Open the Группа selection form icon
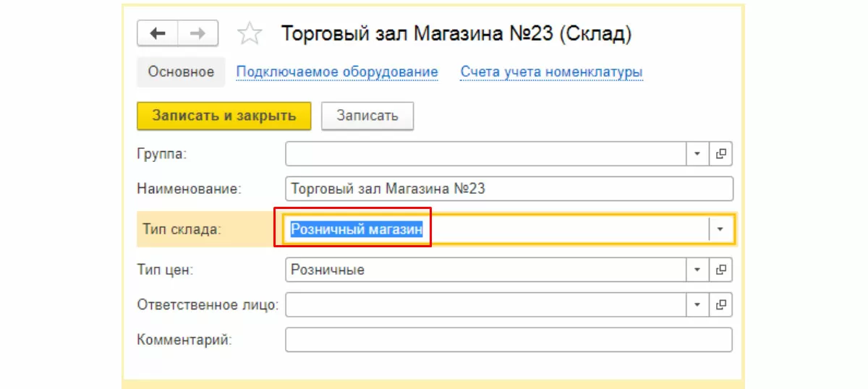Image resolution: width=868 pixels, height=389 pixels. pos(721,153)
